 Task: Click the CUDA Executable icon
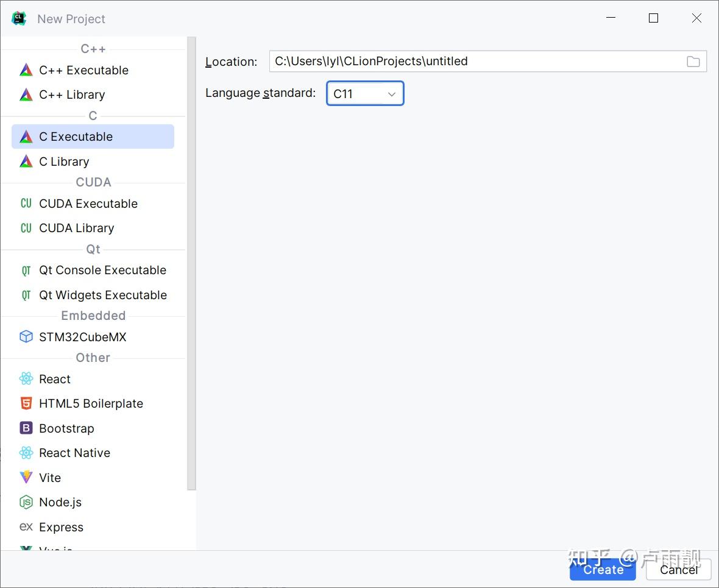(x=26, y=204)
